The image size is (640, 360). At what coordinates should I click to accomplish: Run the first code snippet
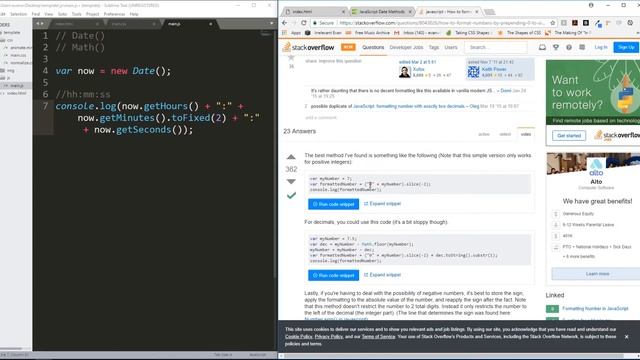coord(333,204)
